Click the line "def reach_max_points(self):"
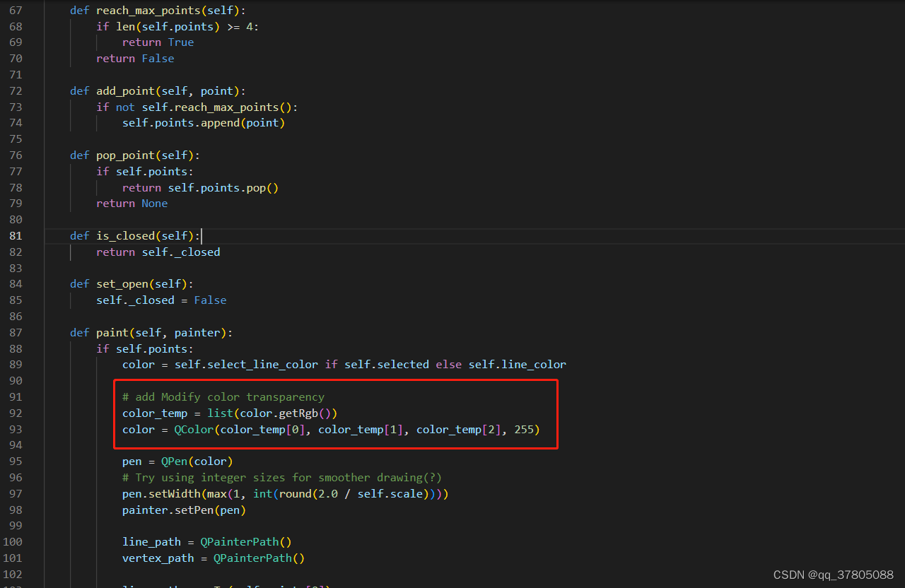The height and width of the screenshot is (588, 905). [158, 11]
